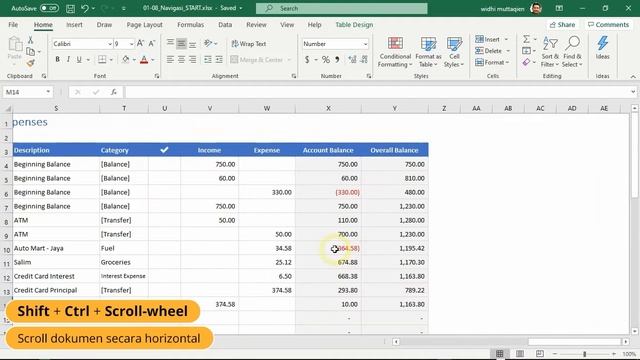
Task: Click the Save icon in title bar
Action: pyautogui.click(x=70, y=8)
